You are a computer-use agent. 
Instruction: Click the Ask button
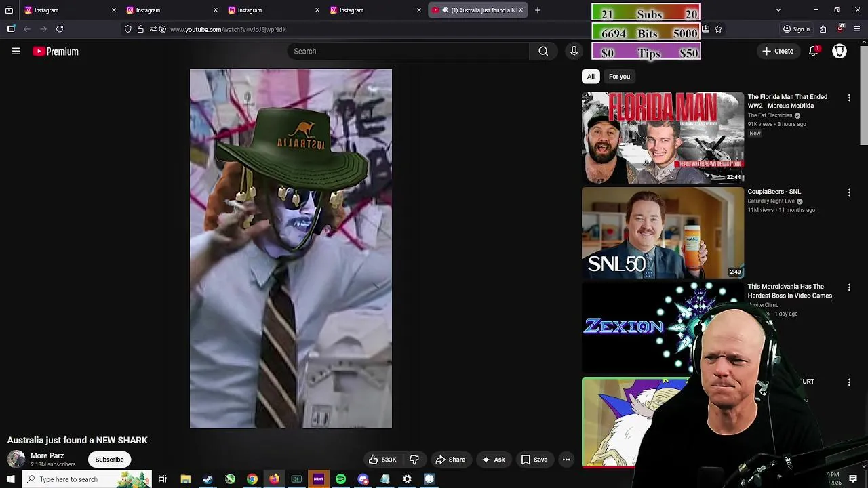493,460
